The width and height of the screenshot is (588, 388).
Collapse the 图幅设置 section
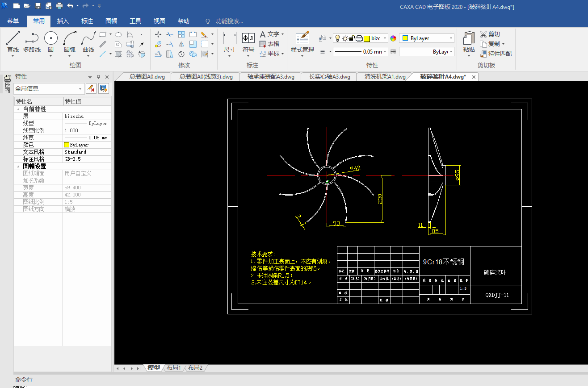18,166
